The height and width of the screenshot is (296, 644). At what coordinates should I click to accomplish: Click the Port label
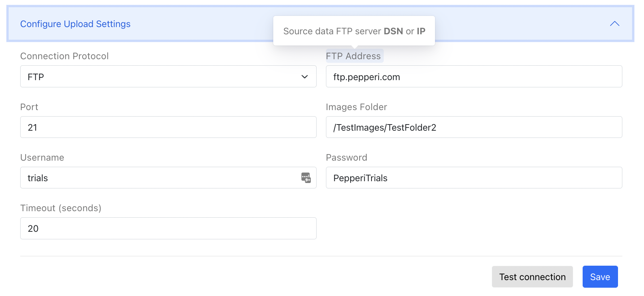coord(29,107)
